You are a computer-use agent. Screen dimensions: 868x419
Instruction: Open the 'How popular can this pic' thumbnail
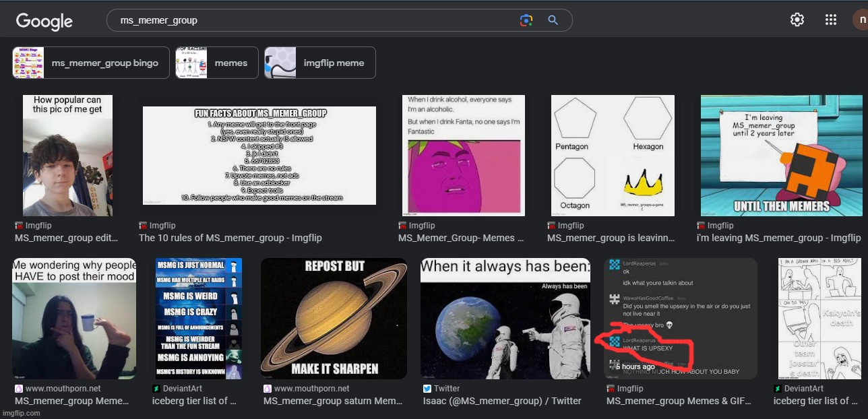point(67,156)
